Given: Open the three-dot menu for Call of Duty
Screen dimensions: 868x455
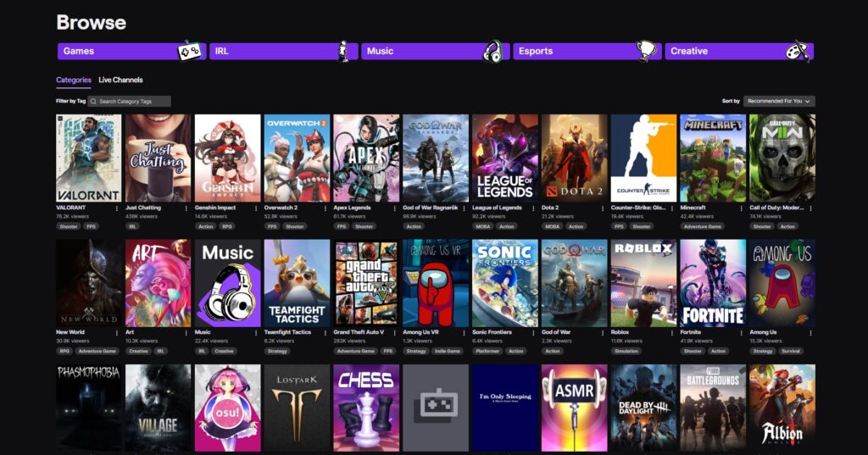Looking at the screenshot, I should click(x=810, y=208).
